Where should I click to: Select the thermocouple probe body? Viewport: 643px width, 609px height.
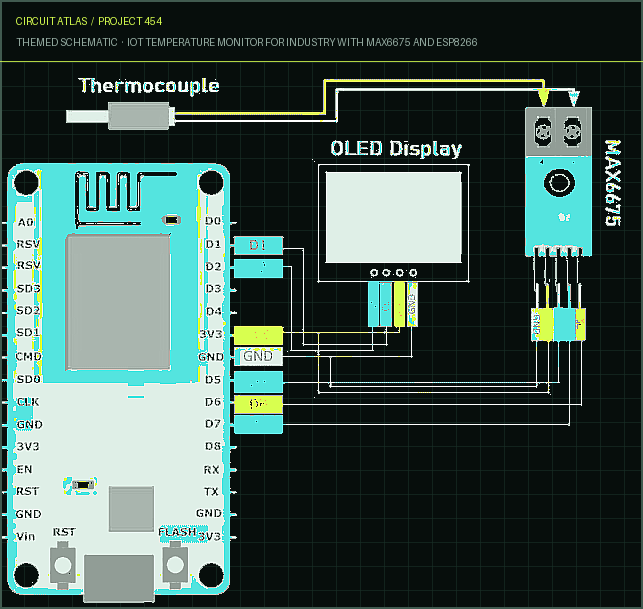[x=139, y=116]
